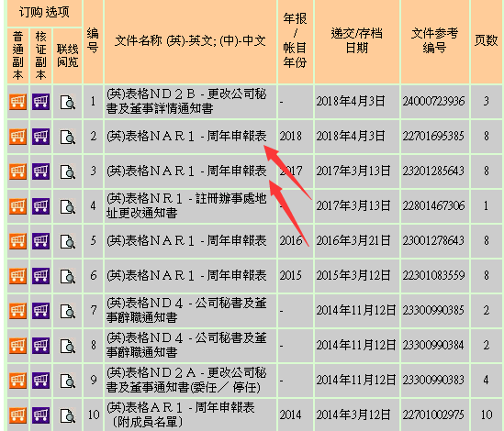Click reference number 23201285643
Screen dimensions: 504x431
[x=433, y=171]
